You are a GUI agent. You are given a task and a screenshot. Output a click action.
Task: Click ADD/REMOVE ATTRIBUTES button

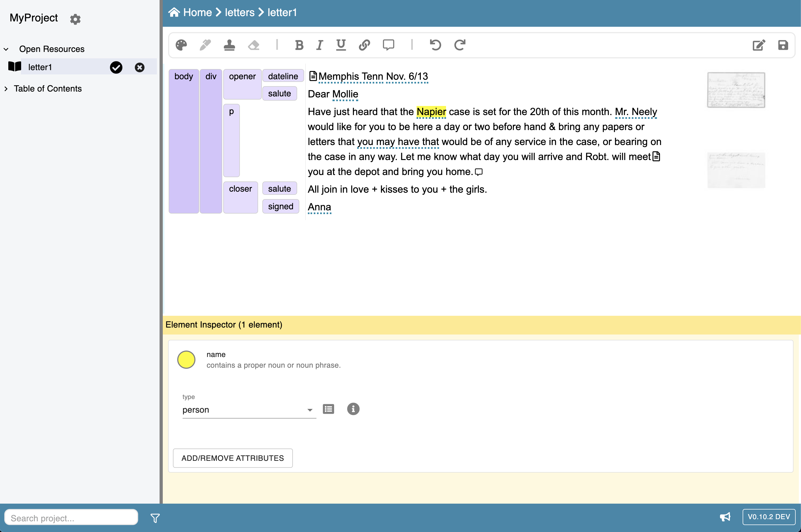click(x=232, y=458)
